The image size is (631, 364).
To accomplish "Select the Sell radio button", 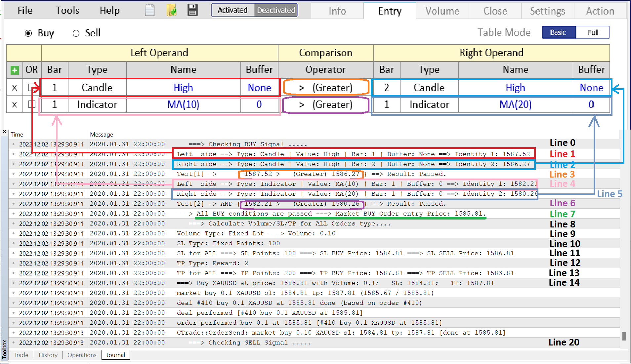I will pos(76,33).
